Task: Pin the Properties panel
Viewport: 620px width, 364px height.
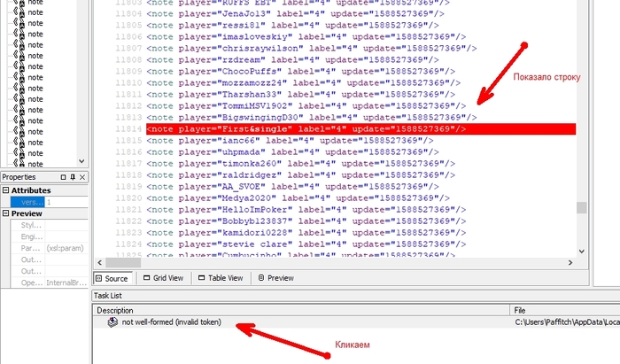Action: 73,177
